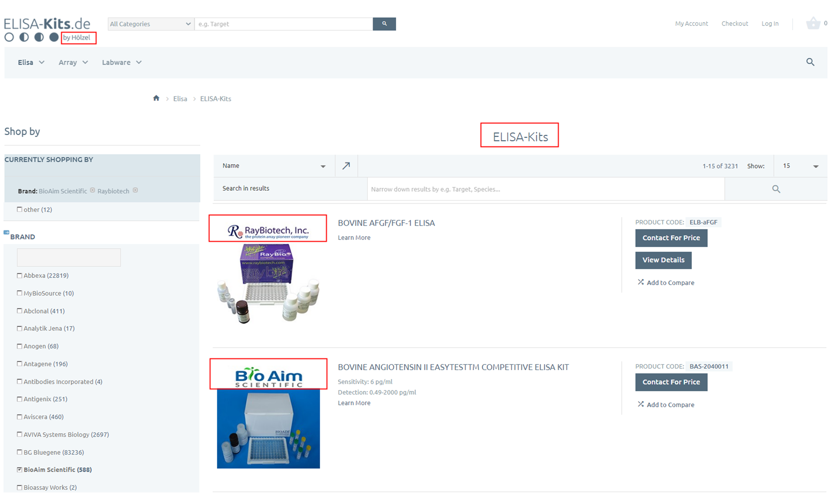Add Bovine Angiotensin II kit to Compare
This screenshot has width=829, height=504.
[666, 405]
